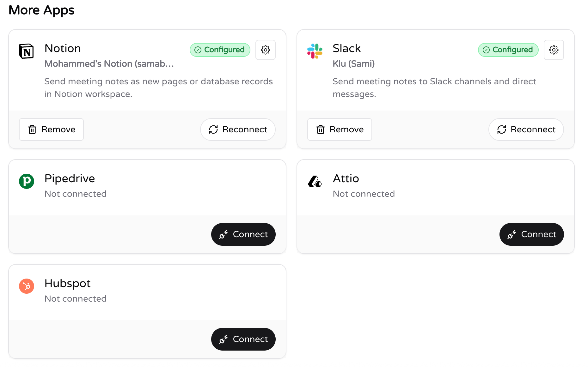Reconnect the Slack integration

(x=526, y=129)
